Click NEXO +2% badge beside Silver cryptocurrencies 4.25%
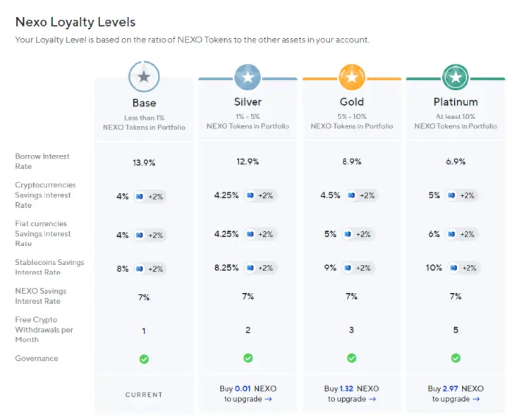 point(260,195)
